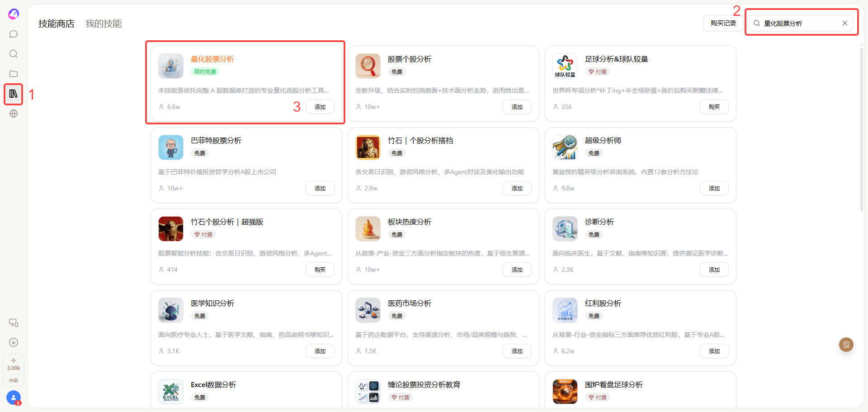Open the folder icon in sidebar
Image resolution: width=868 pixels, height=412 pixels.
[14, 74]
